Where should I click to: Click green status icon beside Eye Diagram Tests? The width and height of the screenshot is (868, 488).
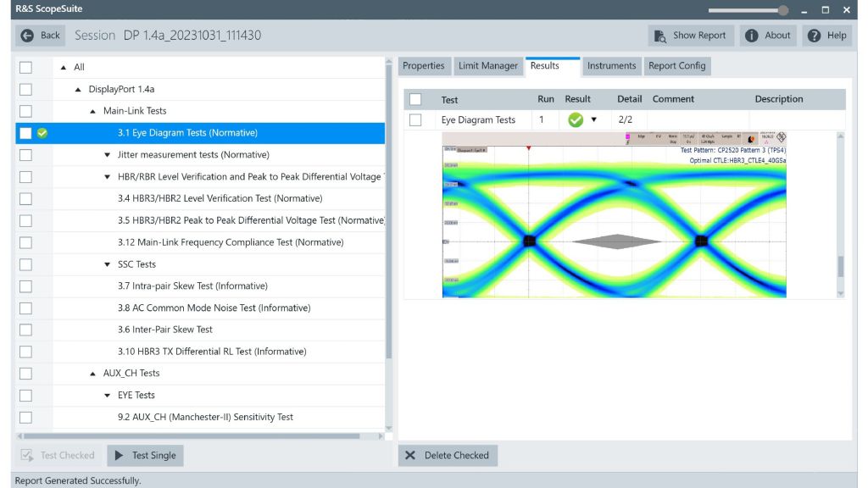tap(42, 133)
